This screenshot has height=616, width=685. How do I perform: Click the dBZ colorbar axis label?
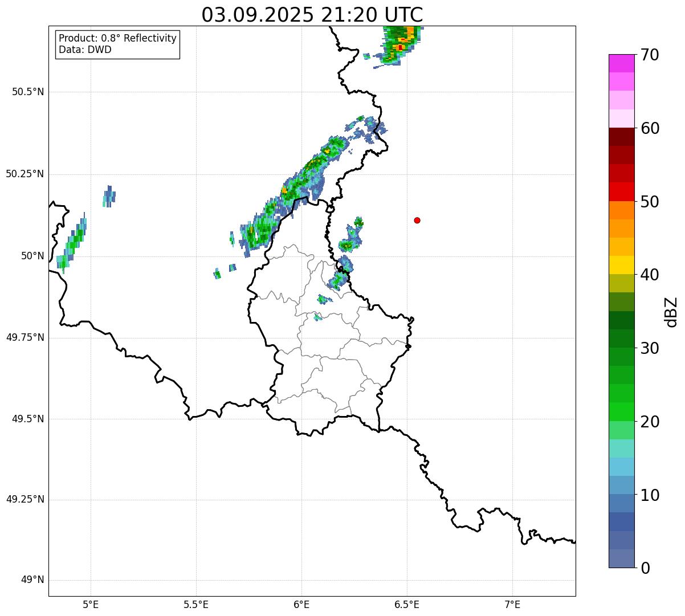pos(671,312)
